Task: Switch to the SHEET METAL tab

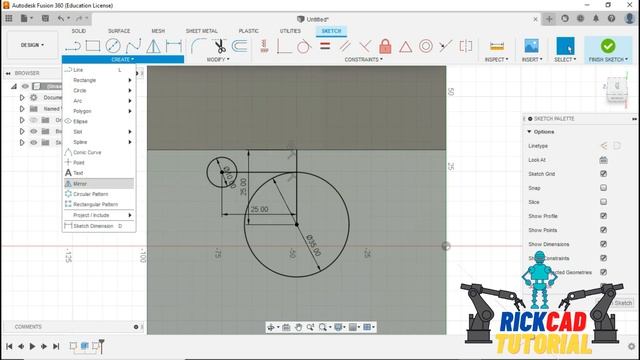Action: 202,31
